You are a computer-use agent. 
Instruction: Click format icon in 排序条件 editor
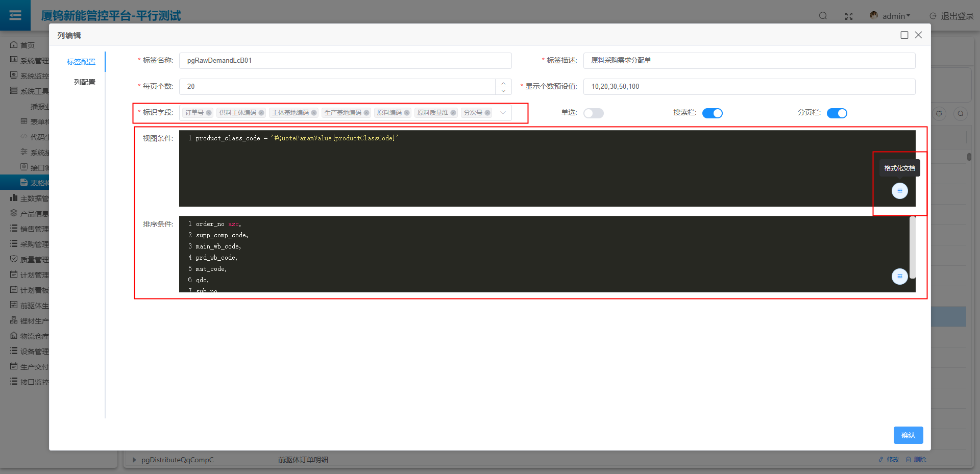coord(899,277)
